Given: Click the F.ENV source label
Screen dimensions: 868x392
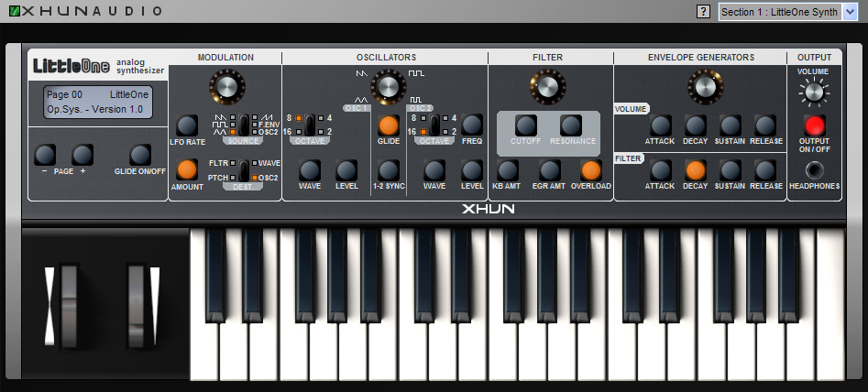Looking at the screenshot, I should click(268, 125).
